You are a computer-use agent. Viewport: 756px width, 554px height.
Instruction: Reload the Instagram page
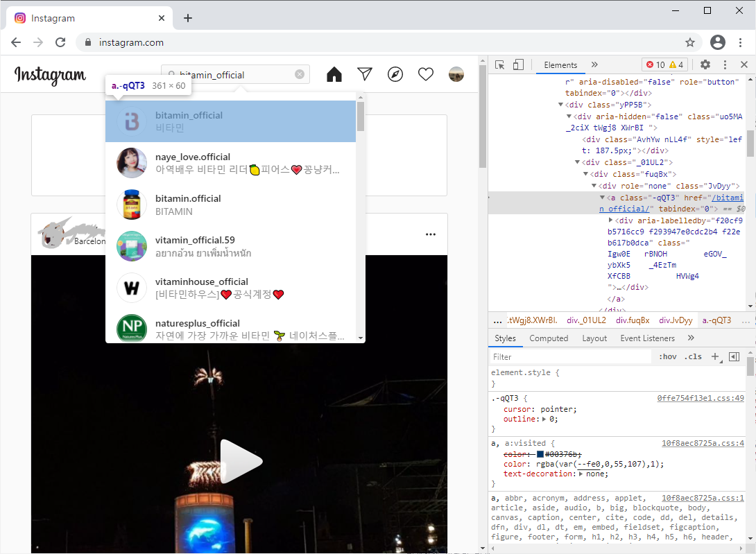(60, 42)
